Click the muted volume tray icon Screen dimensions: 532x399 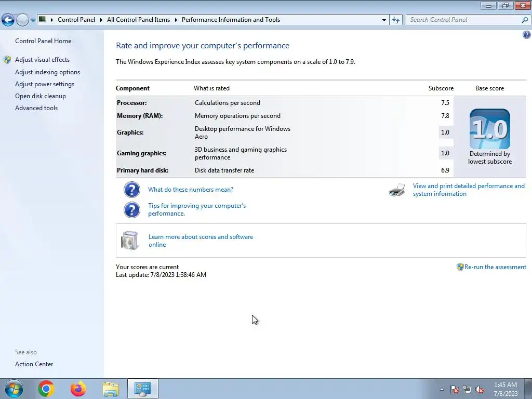click(480, 389)
